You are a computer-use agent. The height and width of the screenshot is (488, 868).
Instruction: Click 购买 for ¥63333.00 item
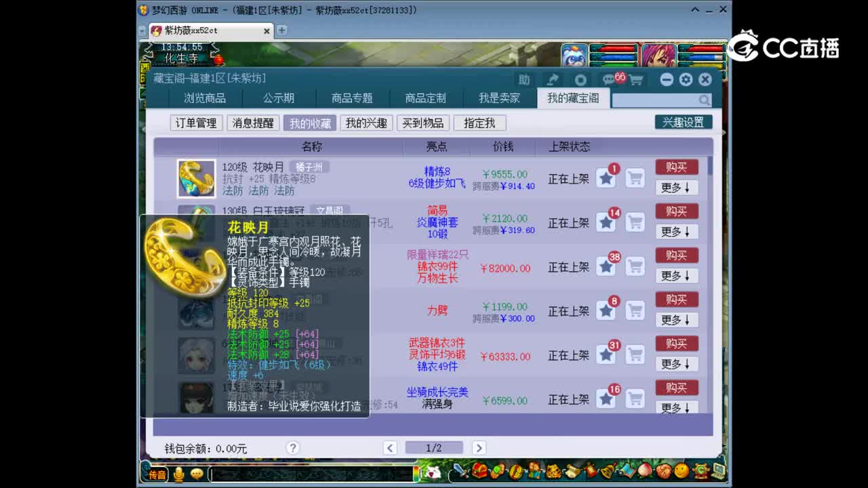click(676, 344)
